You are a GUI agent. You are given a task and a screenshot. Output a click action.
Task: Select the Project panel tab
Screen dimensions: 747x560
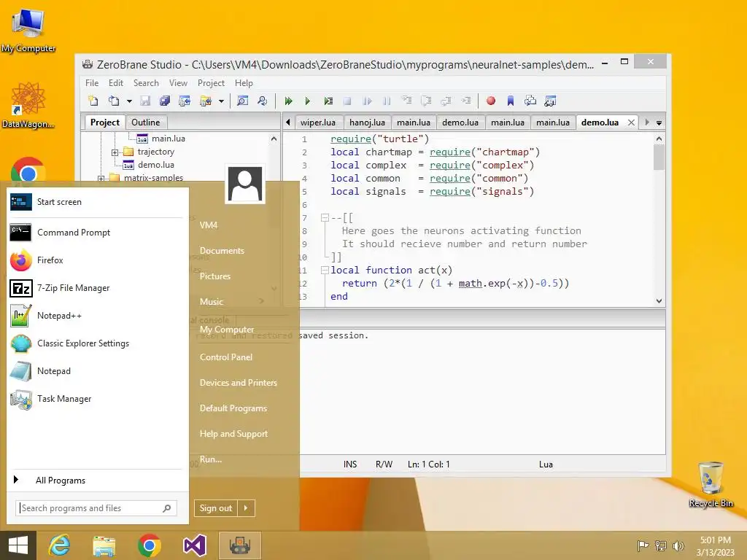click(105, 122)
